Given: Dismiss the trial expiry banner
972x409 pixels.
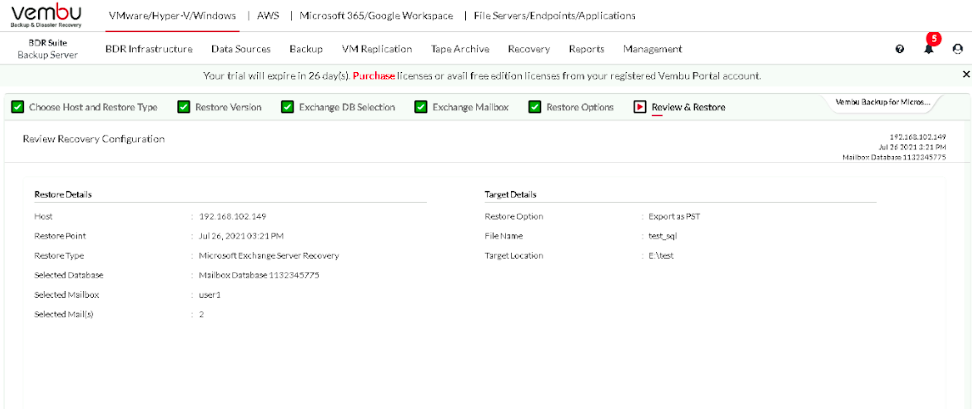Looking at the screenshot, I should (x=966, y=74).
